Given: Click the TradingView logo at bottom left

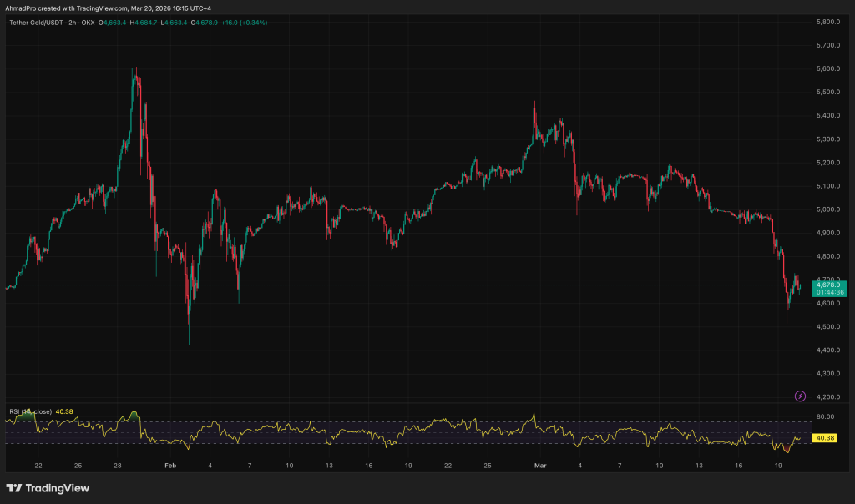Looking at the screenshot, I should tap(48, 488).
